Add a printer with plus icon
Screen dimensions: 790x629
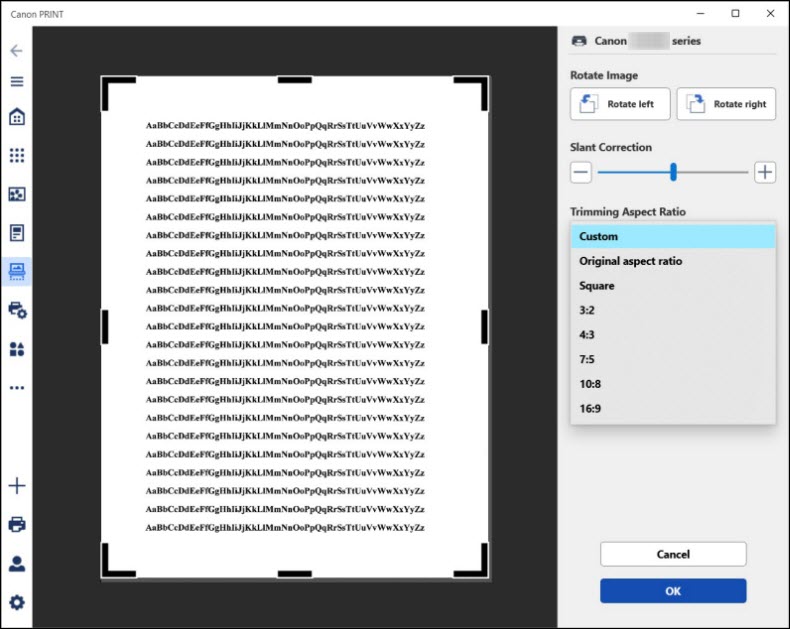click(x=17, y=485)
